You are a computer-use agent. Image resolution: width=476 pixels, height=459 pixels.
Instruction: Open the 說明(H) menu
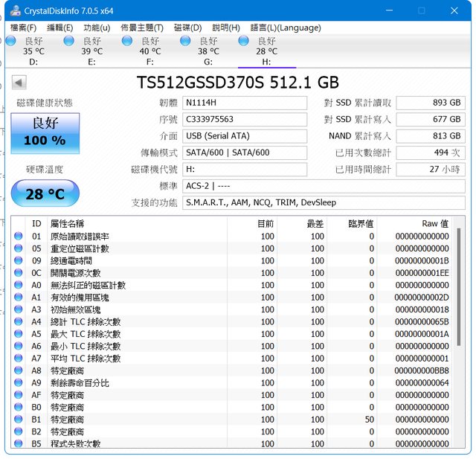point(226,28)
